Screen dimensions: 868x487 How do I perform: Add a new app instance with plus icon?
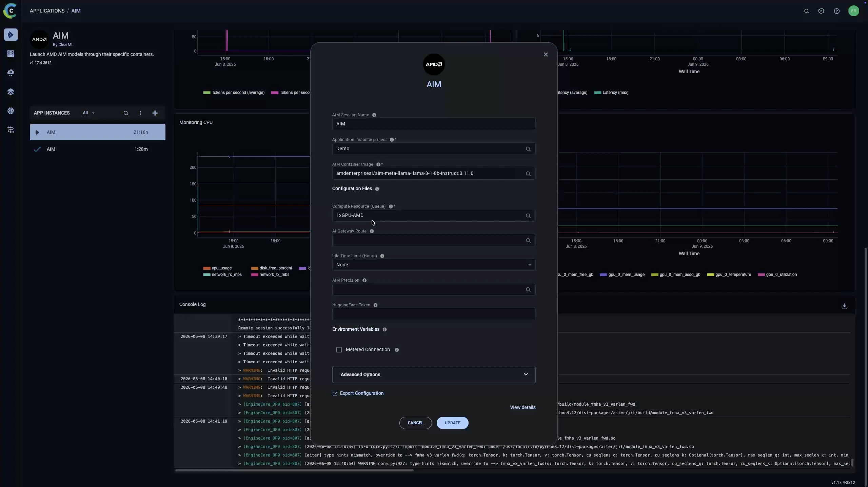click(x=155, y=113)
